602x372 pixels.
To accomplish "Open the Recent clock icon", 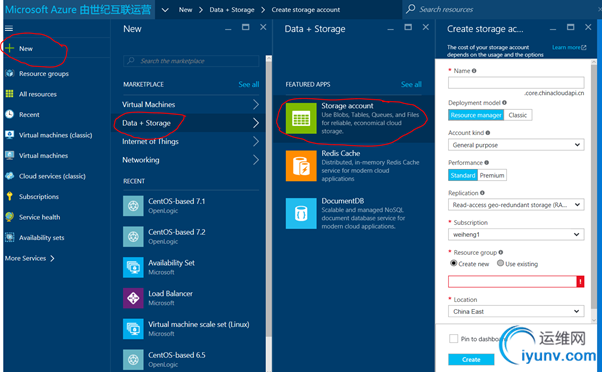I will 10,114.
